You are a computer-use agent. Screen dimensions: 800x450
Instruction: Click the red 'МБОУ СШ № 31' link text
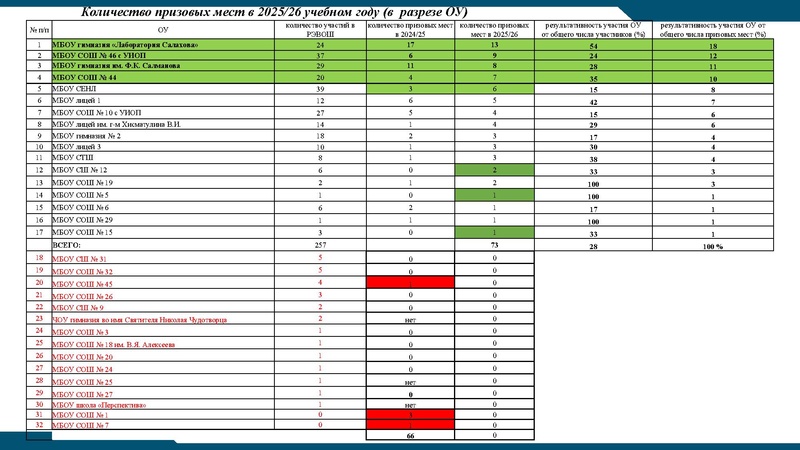click(x=79, y=259)
